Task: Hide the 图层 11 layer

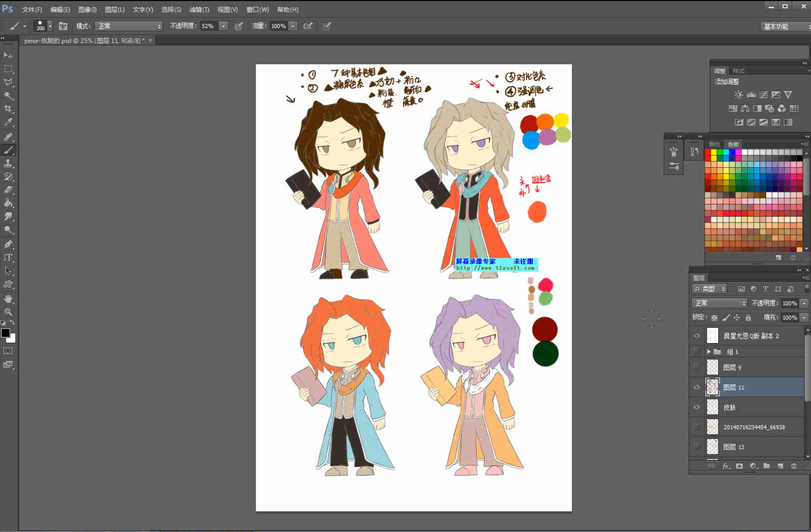Action: 696,387
